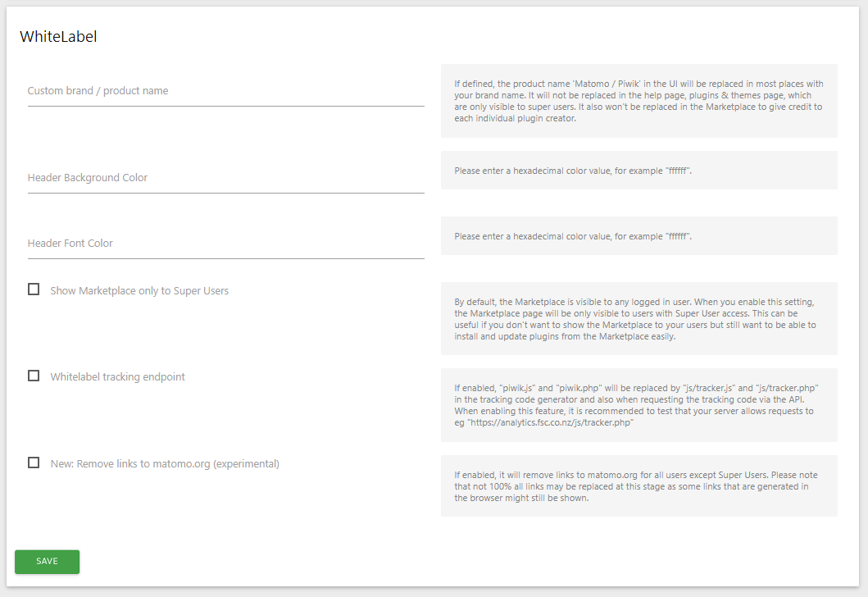Click the brand name help description box

click(639, 101)
